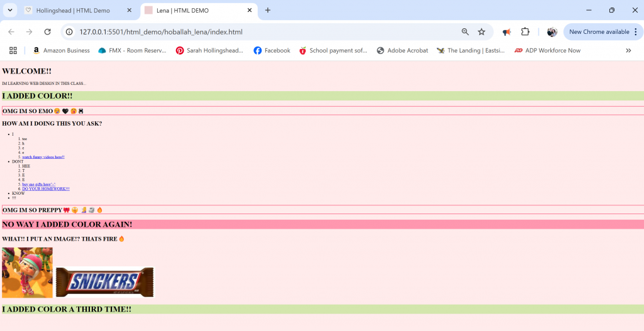The image size is (644, 331).
Task: Click the Wreck-It Ralph character image
Action: (27, 273)
